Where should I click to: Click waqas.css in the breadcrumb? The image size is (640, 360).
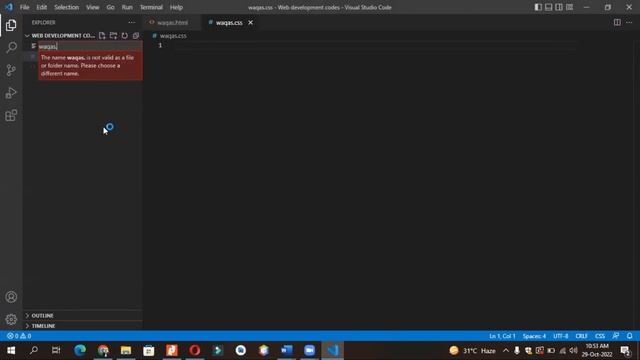point(173,36)
